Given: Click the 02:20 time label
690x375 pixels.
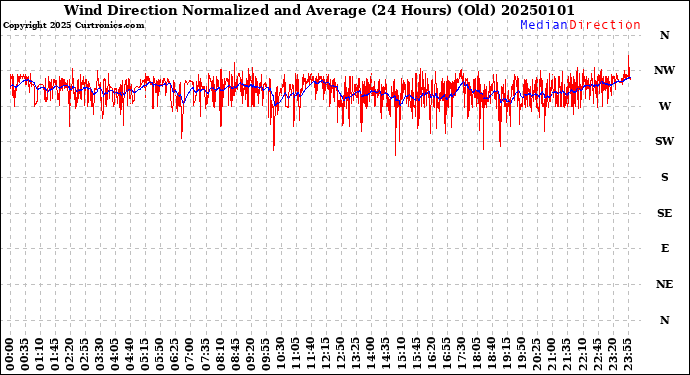Looking at the screenshot, I should (70, 354).
